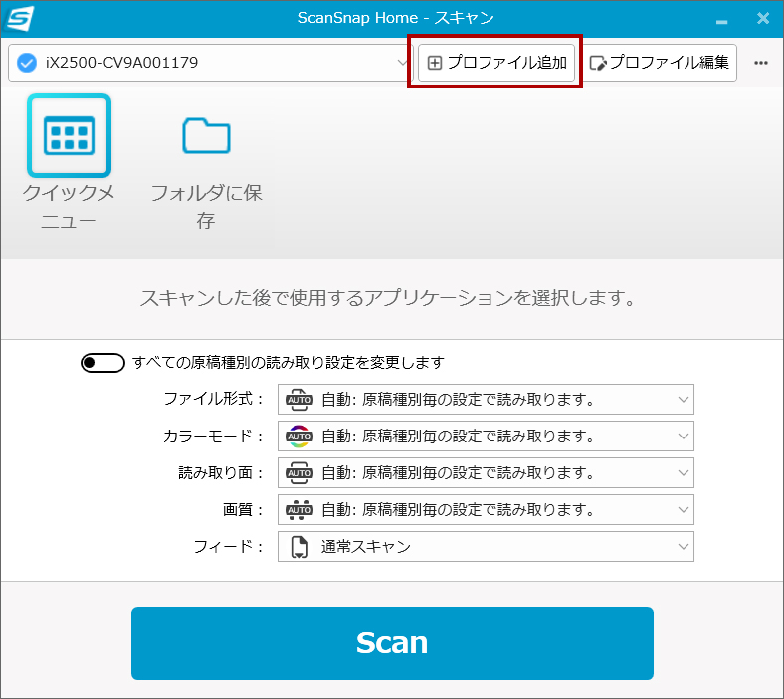Toggle すべての原稿種別の読み取り設定を変更します switch

102,363
